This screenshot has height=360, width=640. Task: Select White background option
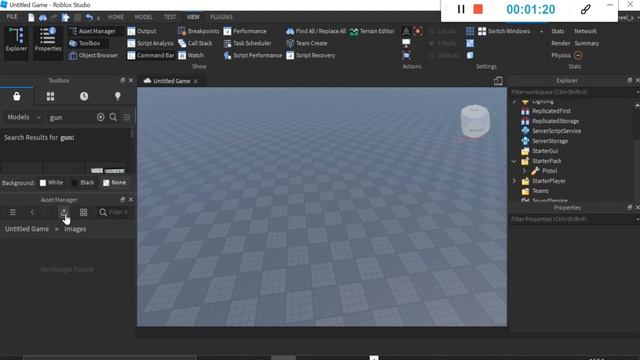[x=51, y=183]
